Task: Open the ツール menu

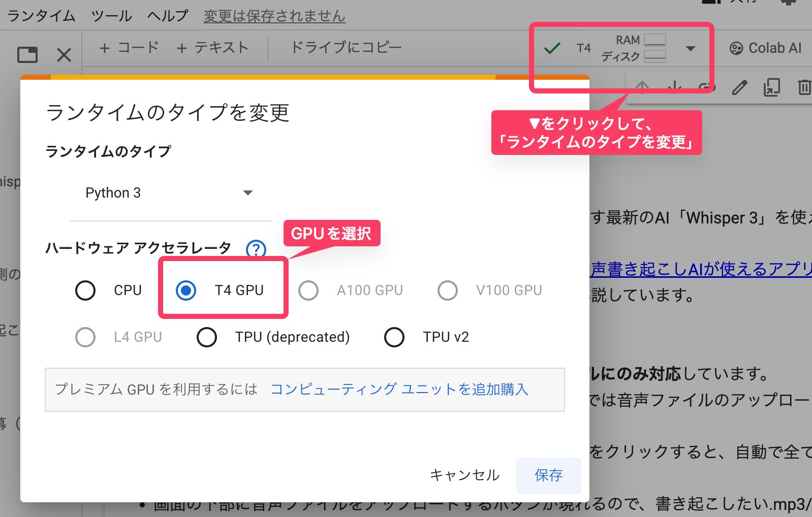Action: coord(111,16)
